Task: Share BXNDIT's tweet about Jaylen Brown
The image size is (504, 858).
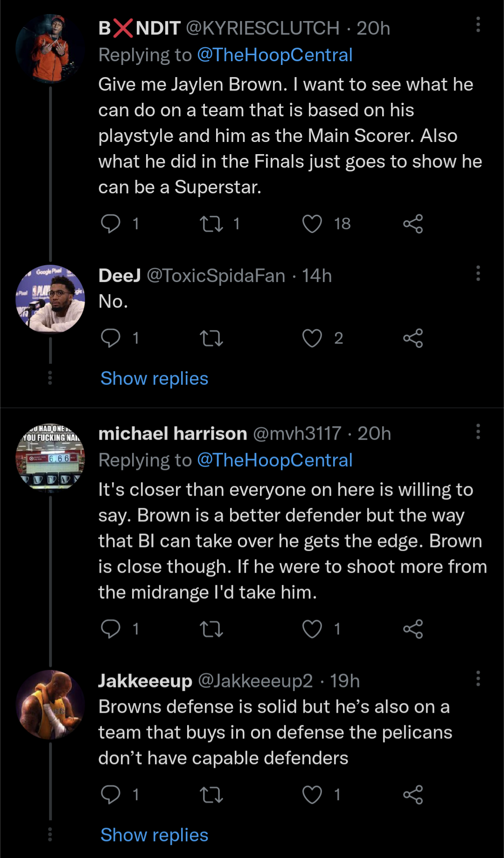Action: pos(413,224)
